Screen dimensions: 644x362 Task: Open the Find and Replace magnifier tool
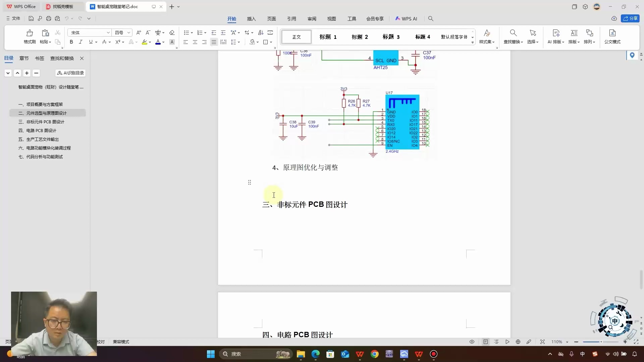[x=513, y=33]
